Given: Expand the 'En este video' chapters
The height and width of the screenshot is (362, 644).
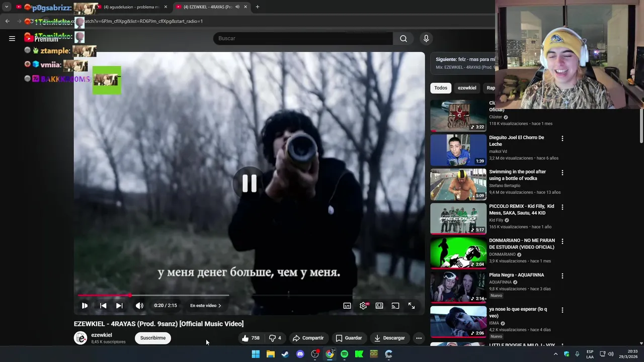Looking at the screenshot, I should [206, 306].
